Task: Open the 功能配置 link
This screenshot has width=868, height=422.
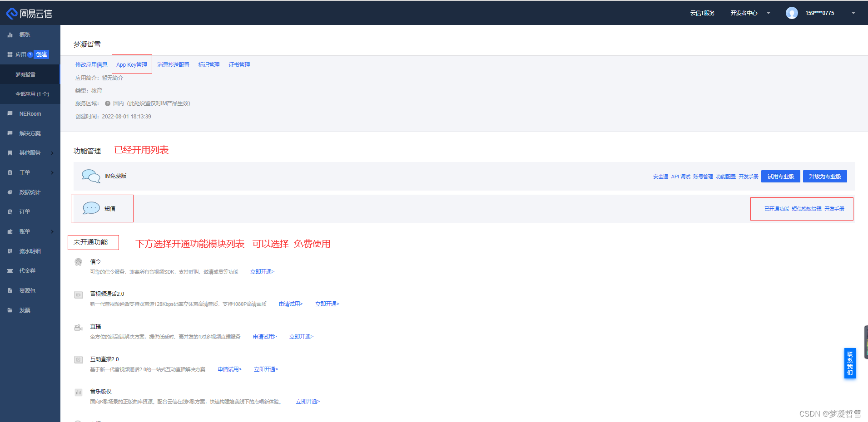Action: pyautogui.click(x=726, y=177)
